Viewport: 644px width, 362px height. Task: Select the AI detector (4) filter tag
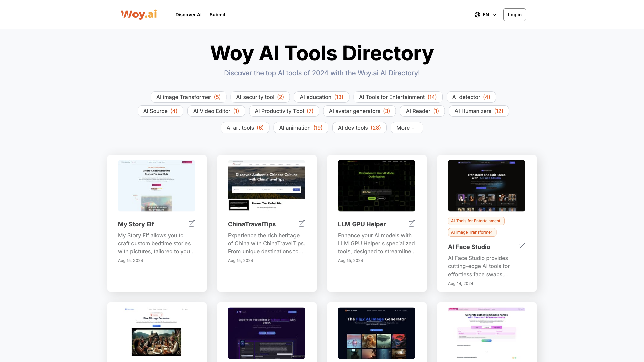(470, 97)
